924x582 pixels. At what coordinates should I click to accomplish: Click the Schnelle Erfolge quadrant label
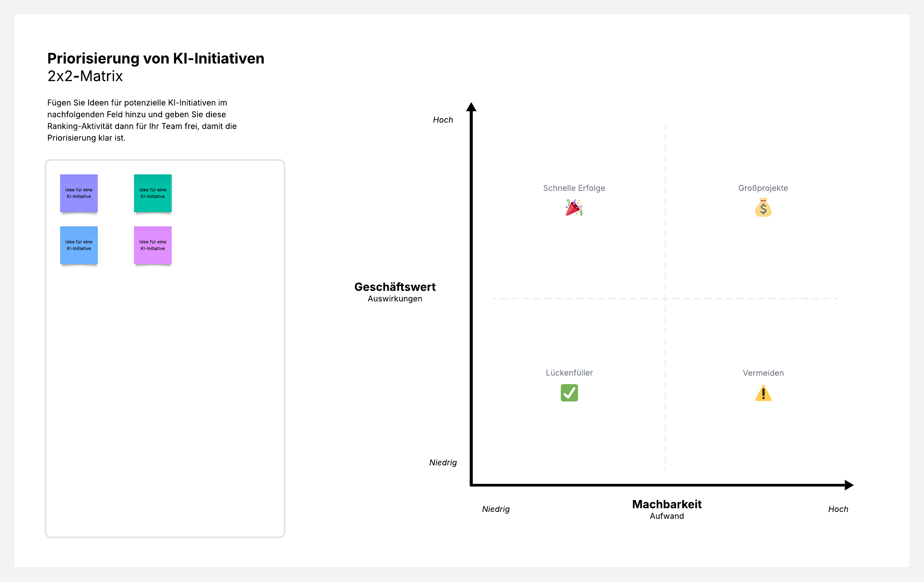574,188
